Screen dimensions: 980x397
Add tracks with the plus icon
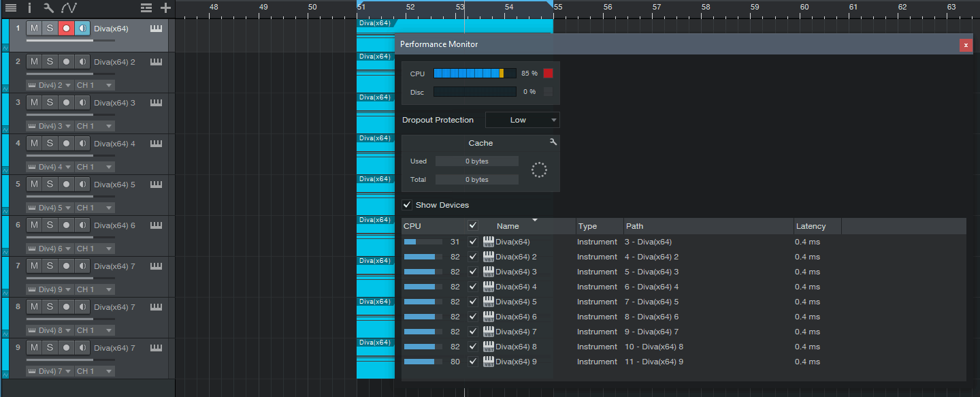[165, 8]
